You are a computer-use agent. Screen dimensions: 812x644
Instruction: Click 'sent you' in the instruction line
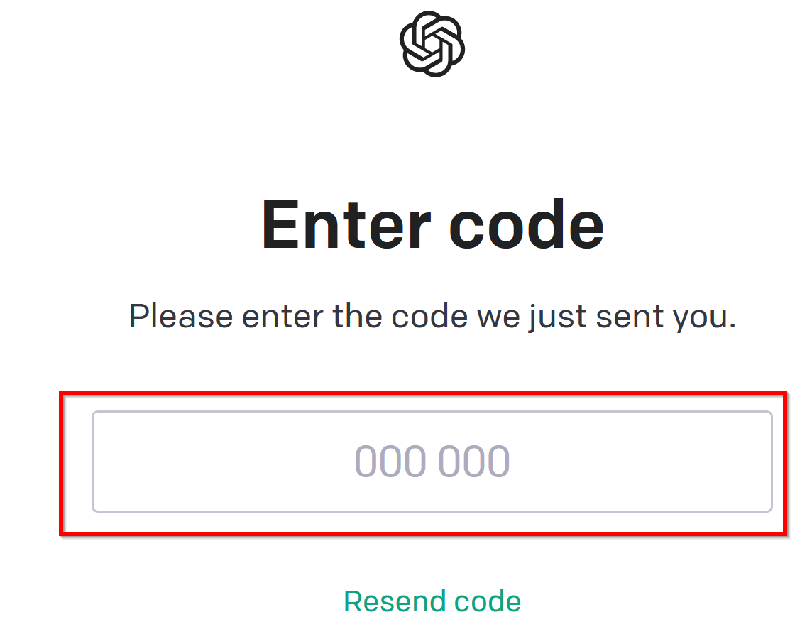click(666, 317)
